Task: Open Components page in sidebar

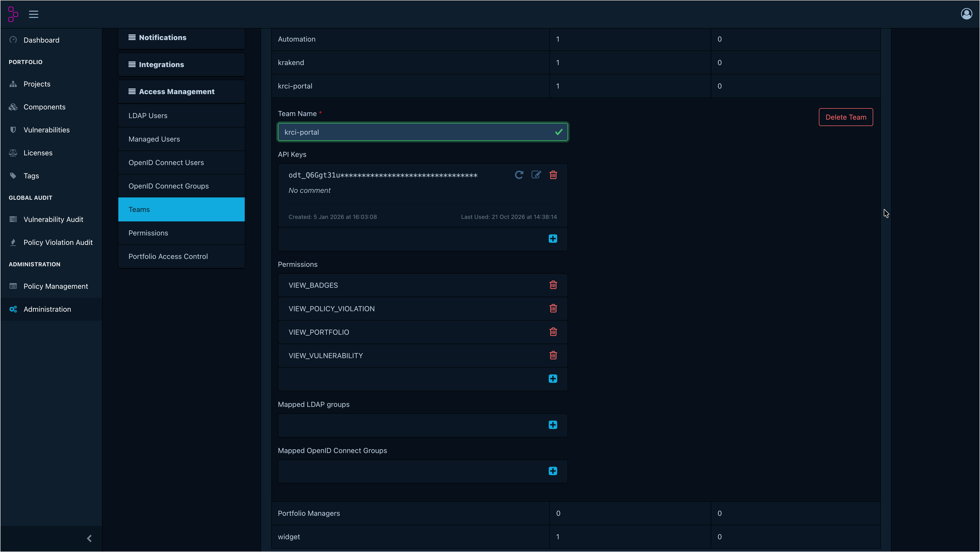Action: [51, 107]
